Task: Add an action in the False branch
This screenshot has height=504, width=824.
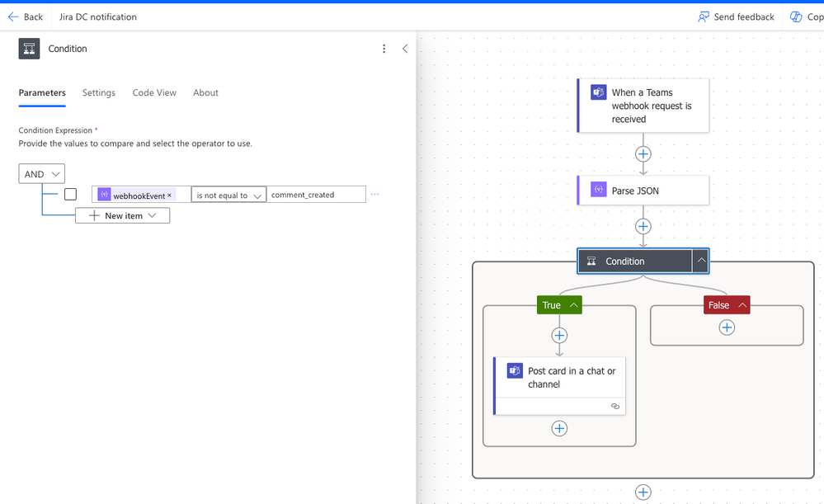Action: coord(727,327)
